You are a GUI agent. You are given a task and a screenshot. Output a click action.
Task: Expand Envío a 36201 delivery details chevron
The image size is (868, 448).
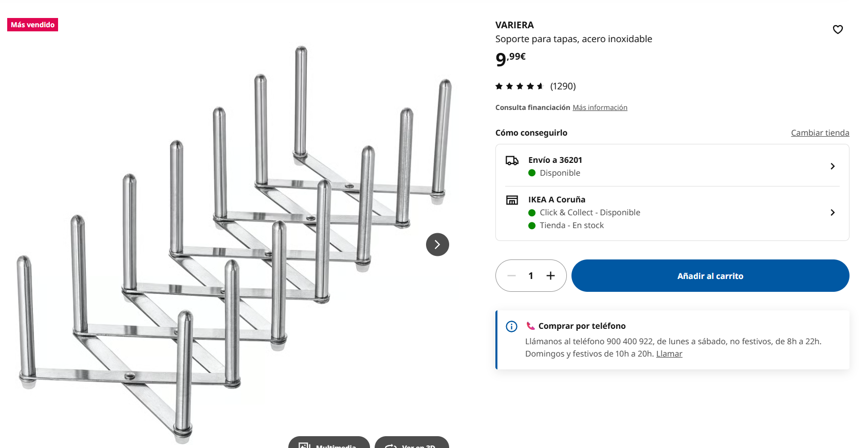click(833, 166)
